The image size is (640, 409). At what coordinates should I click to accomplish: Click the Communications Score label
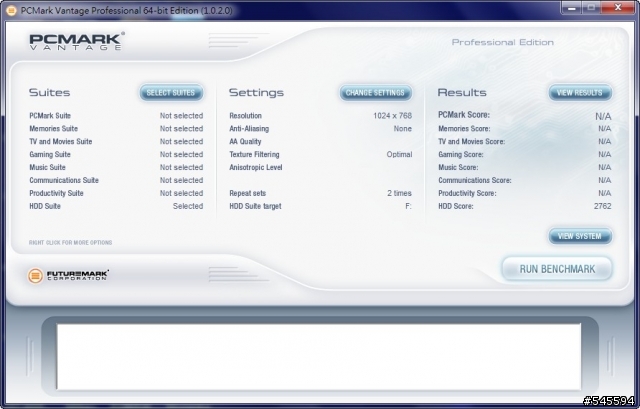pos(475,180)
